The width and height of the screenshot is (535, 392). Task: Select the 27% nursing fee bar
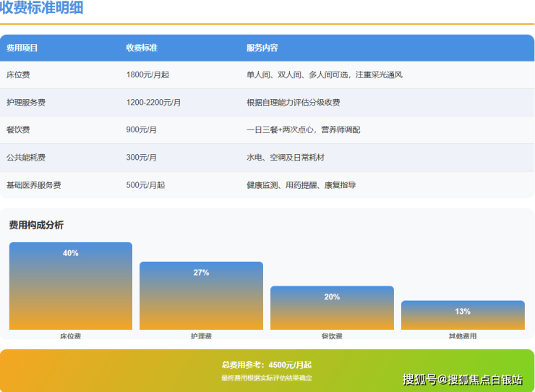click(201, 296)
